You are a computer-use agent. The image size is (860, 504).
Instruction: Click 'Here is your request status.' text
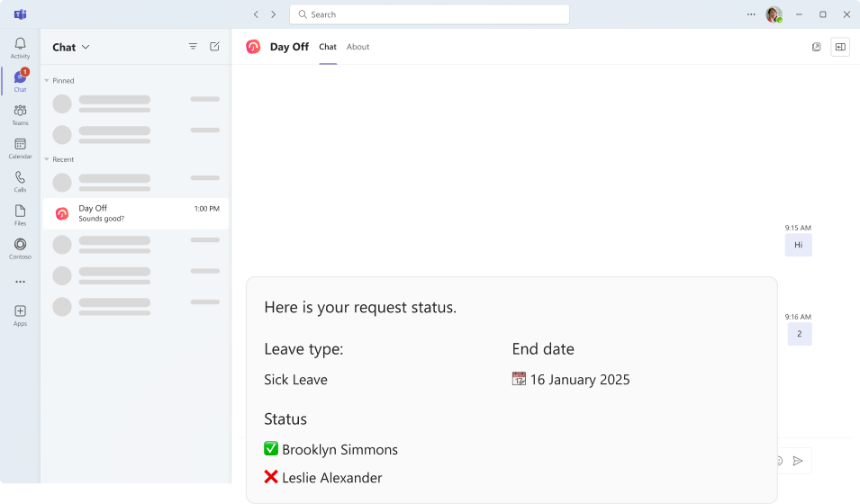(360, 307)
